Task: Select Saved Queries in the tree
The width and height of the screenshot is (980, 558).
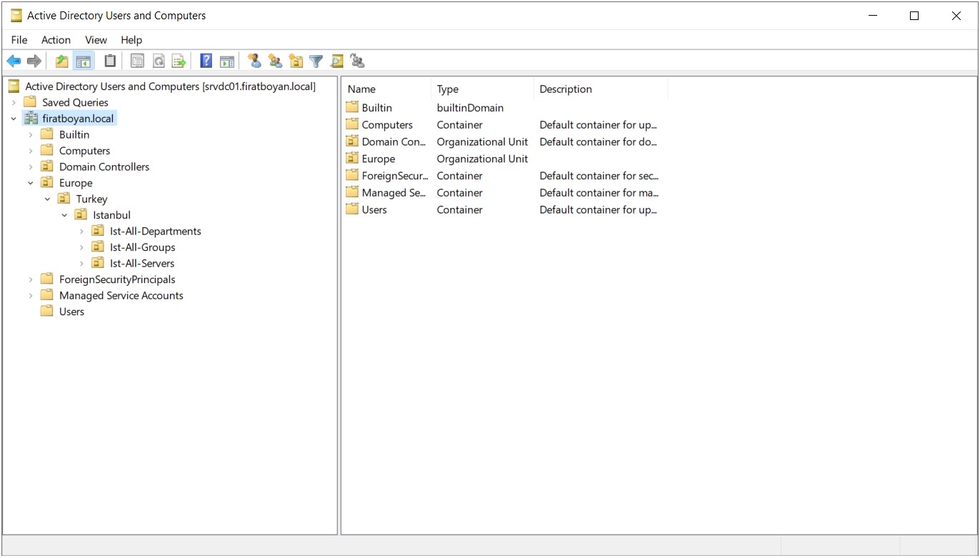Action: coord(75,102)
